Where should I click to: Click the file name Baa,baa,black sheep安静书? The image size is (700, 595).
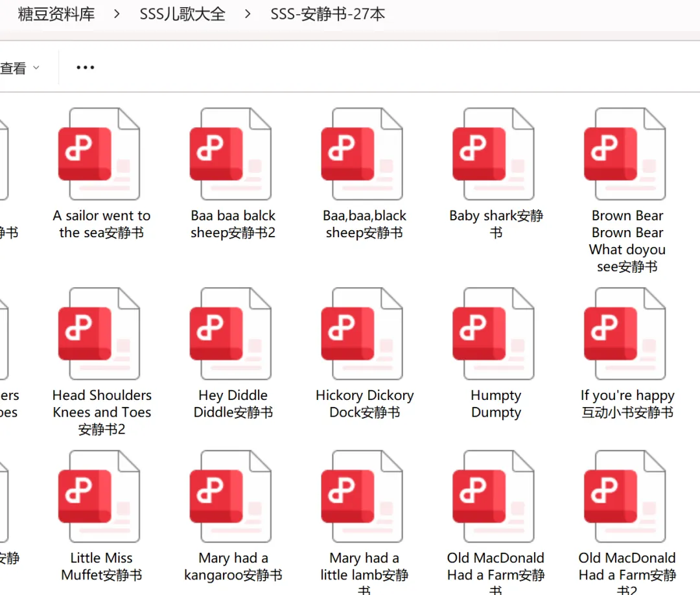click(x=364, y=224)
